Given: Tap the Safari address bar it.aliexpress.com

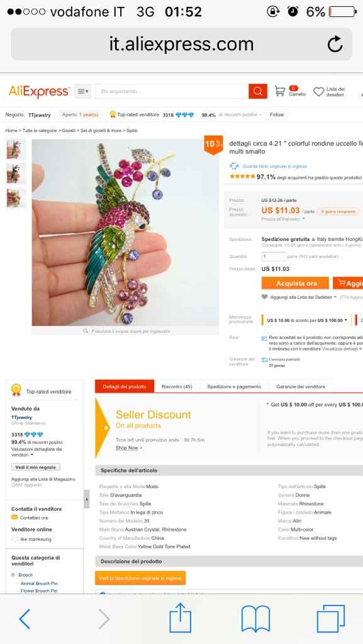Looking at the screenshot, I should (181, 44).
